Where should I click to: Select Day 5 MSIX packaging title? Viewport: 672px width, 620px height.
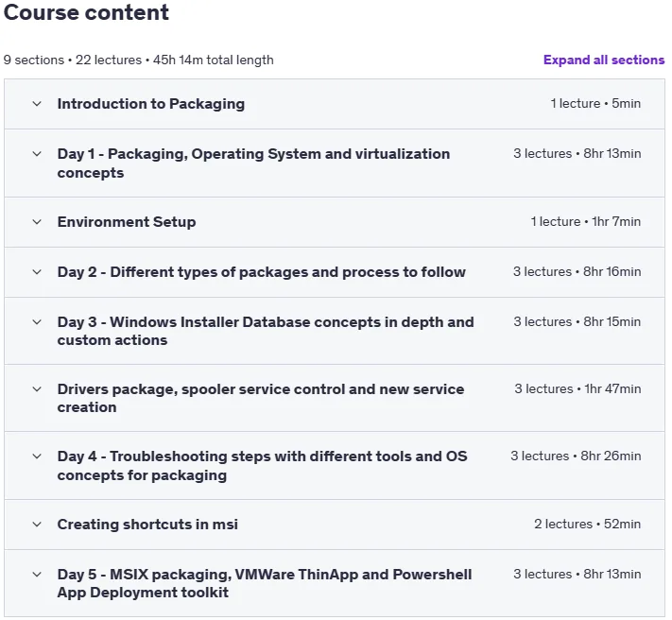click(265, 583)
